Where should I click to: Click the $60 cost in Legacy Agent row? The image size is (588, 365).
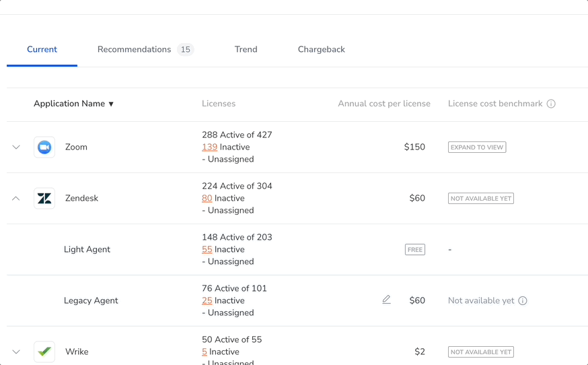[x=417, y=300]
